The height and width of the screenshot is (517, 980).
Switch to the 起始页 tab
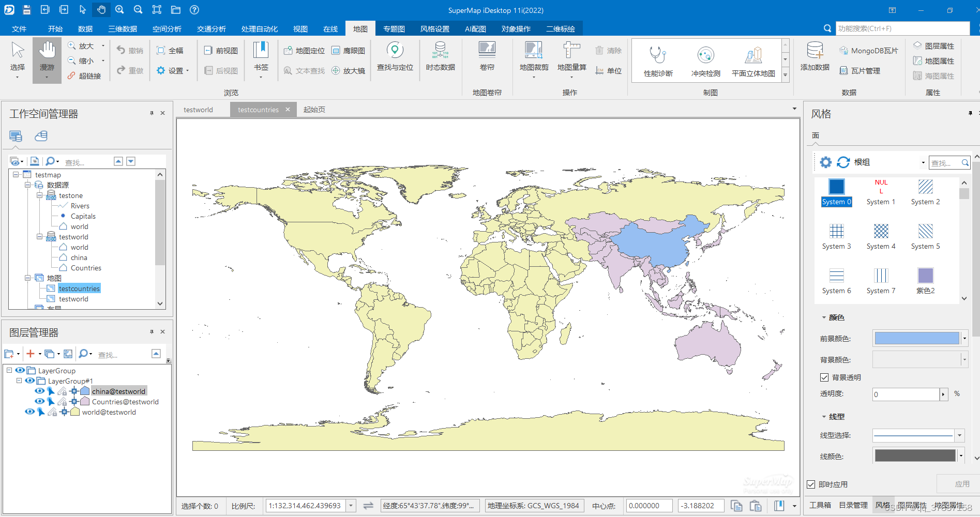pos(314,110)
